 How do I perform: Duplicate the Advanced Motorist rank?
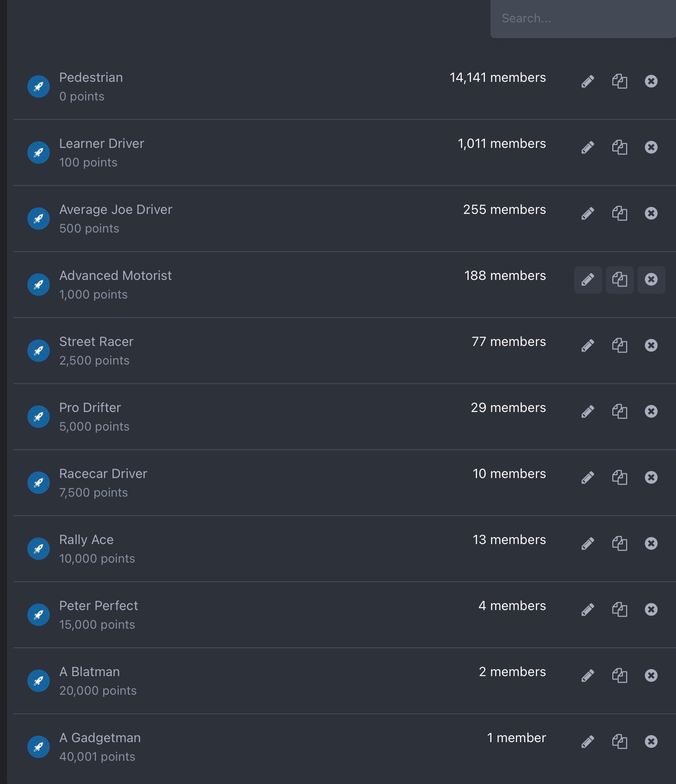click(619, 279)
